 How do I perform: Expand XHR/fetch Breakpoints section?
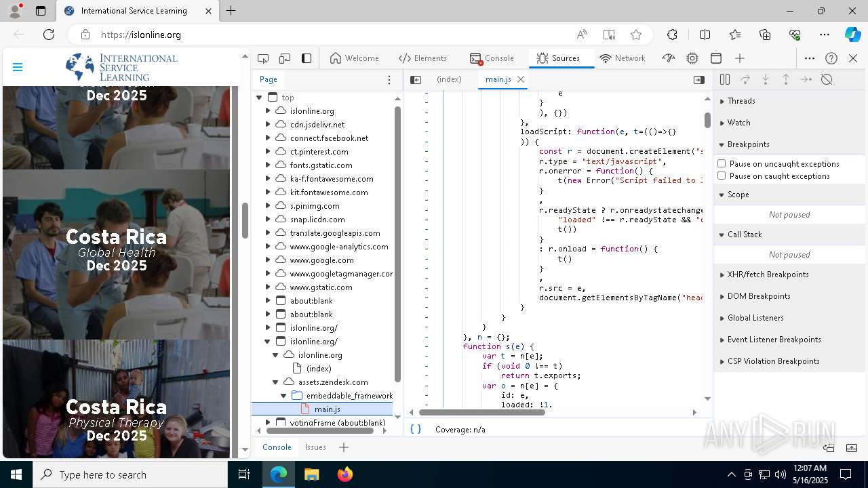pos(791,274)
